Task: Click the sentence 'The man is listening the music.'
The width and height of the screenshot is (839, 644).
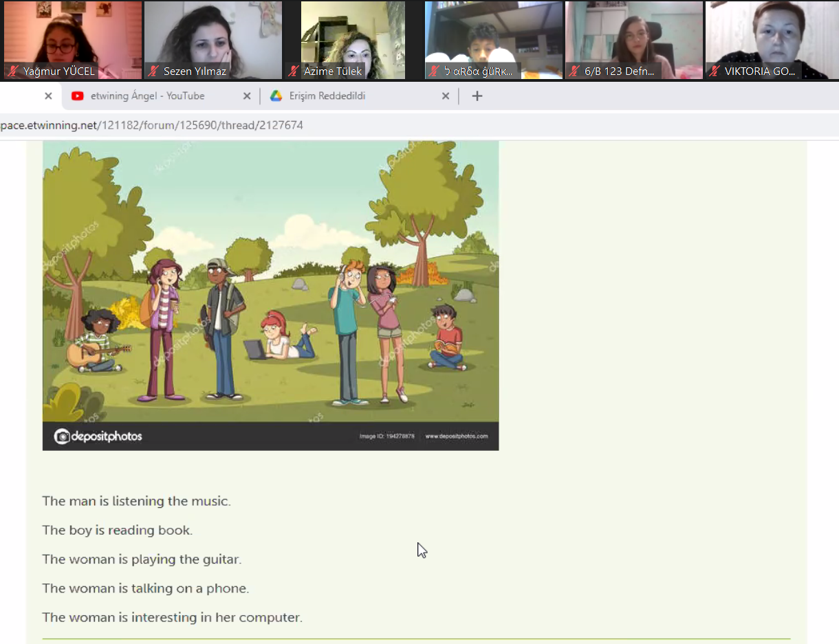Action: click(136, 501)
